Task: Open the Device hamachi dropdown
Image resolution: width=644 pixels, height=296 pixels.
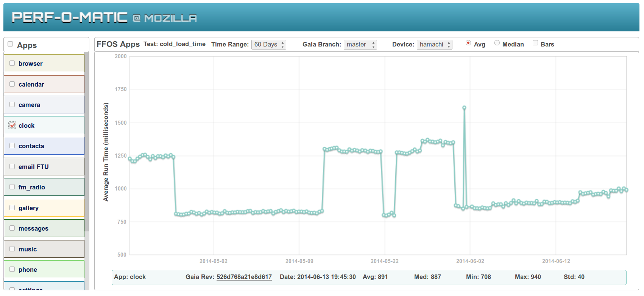Action: tap(435, 45)
